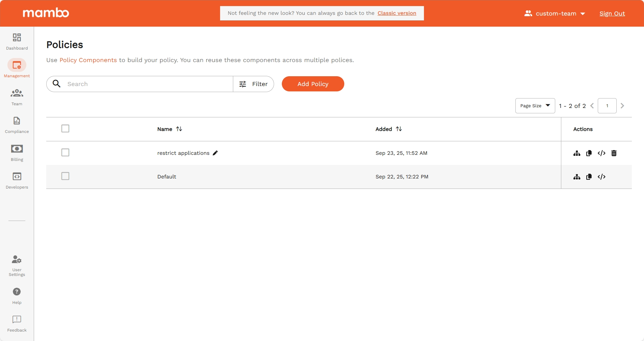Screen dimensions: 644x341
Task: Open the Page Size dropdown
Action: [x=535, y=106]
